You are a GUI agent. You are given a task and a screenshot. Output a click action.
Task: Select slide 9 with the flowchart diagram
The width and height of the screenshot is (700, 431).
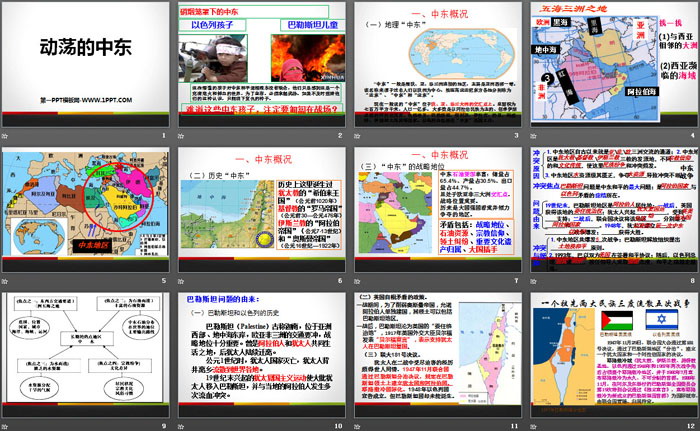(87, 355)
